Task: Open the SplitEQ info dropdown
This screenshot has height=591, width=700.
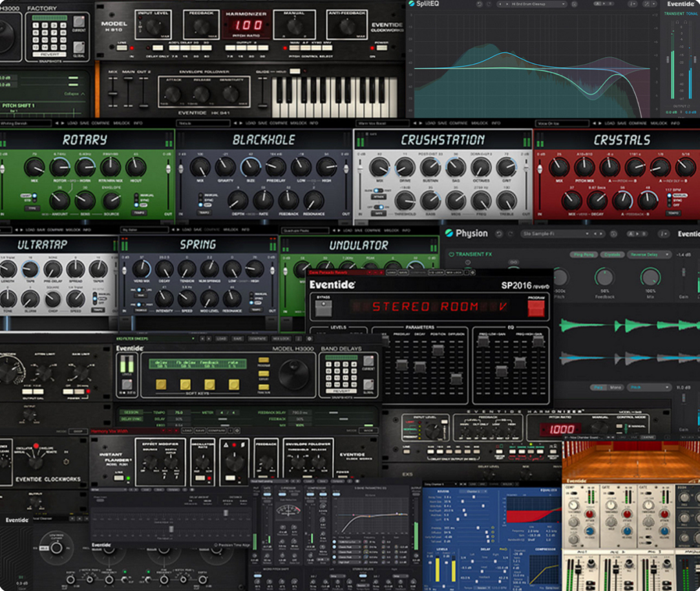Action: (633, 4)
